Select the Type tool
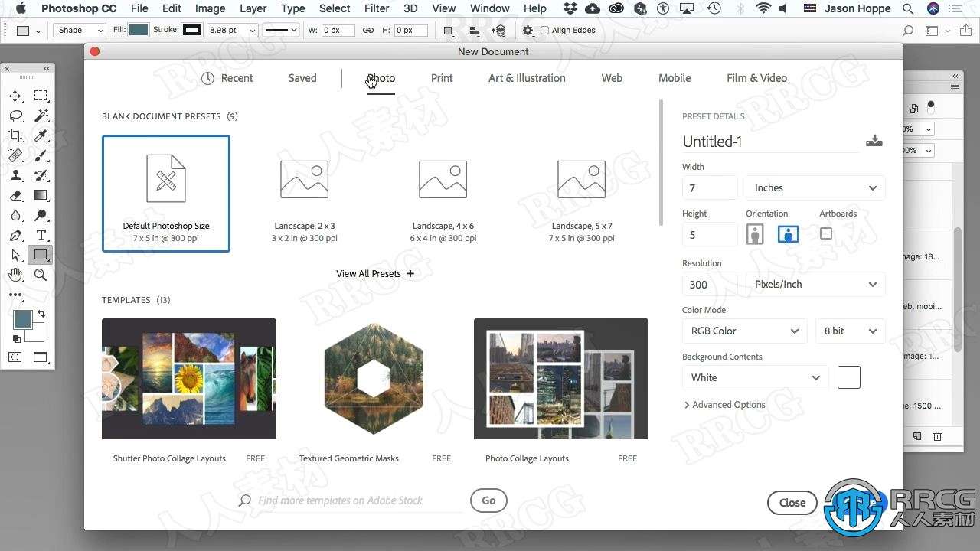 tap(41, 235)
